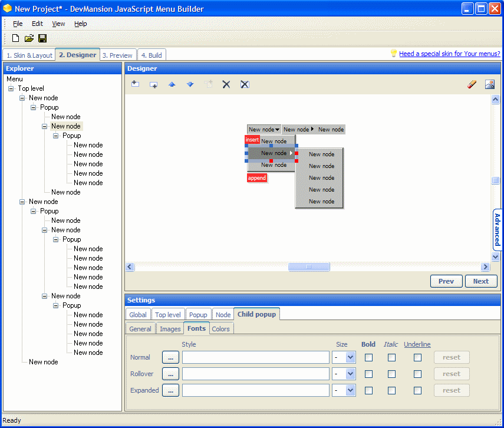Image resolution: width=504 pixels, height=428 pixels.
Task: Click the canvas scroll-left arrow
Action: click(130, 266)
